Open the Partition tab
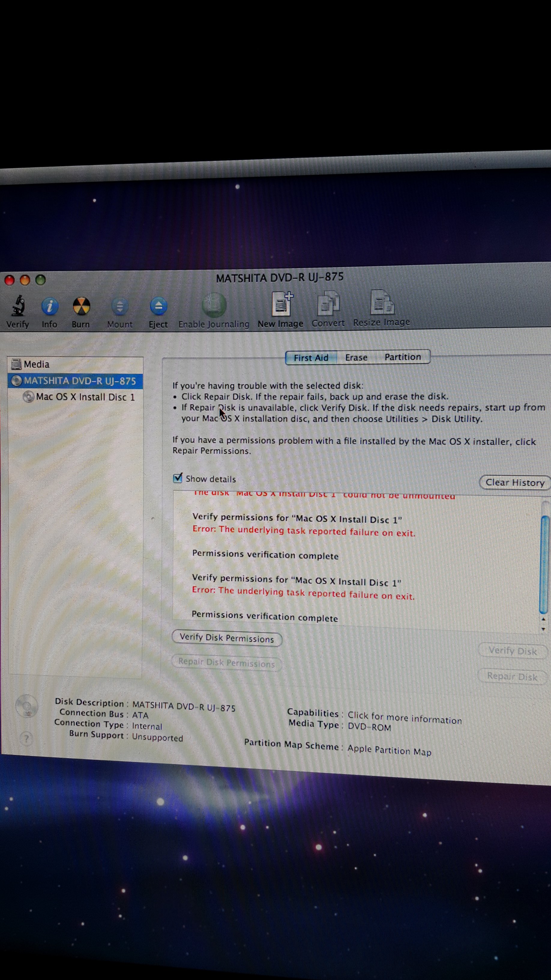551x980 pixels. point(403,357)
